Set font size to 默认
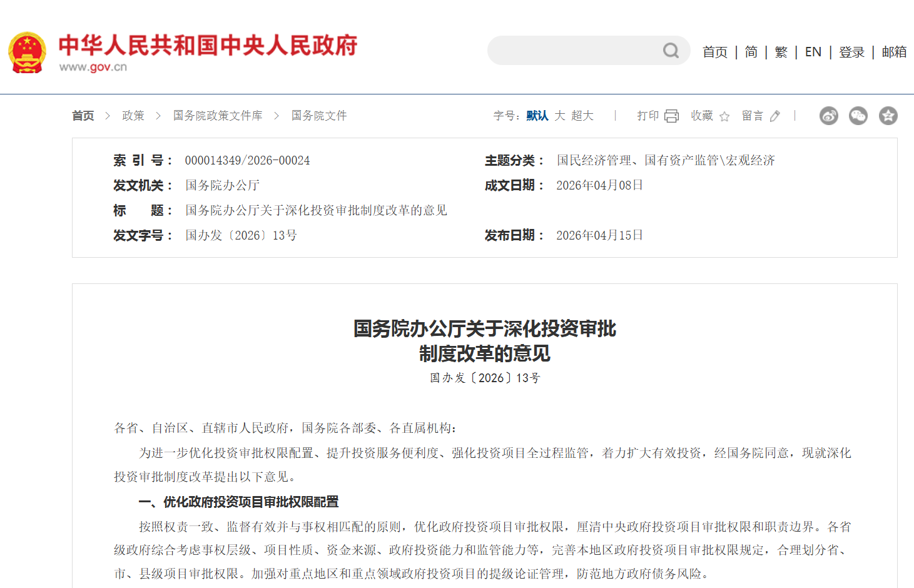This screenshot has height=588, width=914. [x=537, y=116]
